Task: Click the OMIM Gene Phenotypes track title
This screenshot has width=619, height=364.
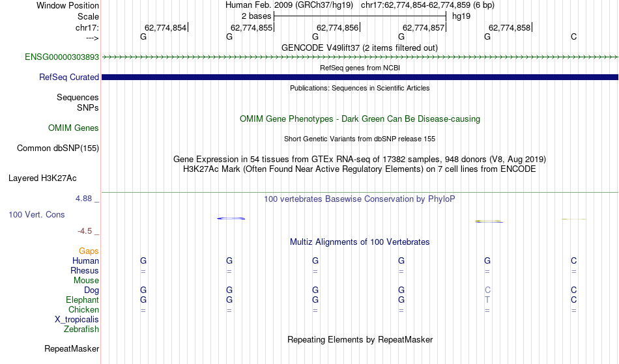Action: tap(360, 119)
